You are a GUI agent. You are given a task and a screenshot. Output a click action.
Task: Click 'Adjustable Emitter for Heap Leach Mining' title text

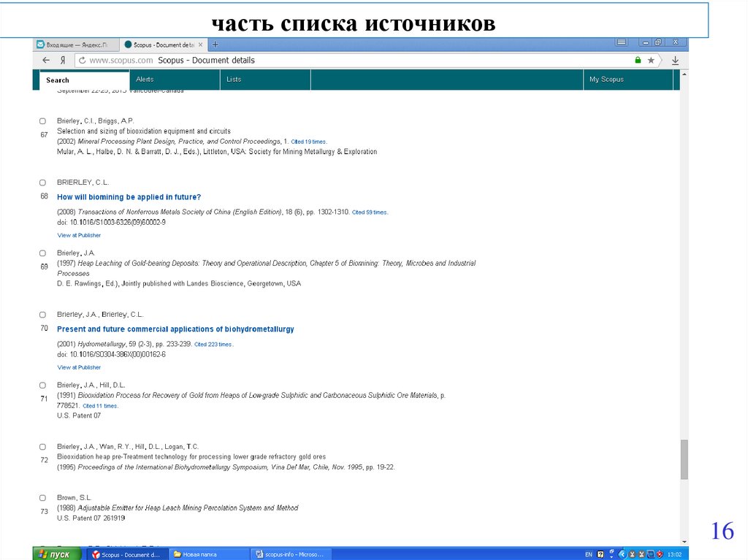coord(188,508)
